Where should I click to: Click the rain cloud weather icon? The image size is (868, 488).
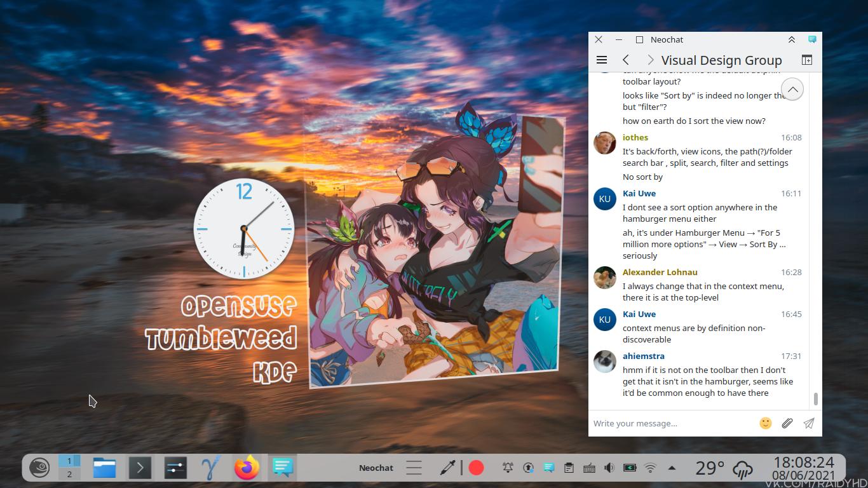coord(743,469)
